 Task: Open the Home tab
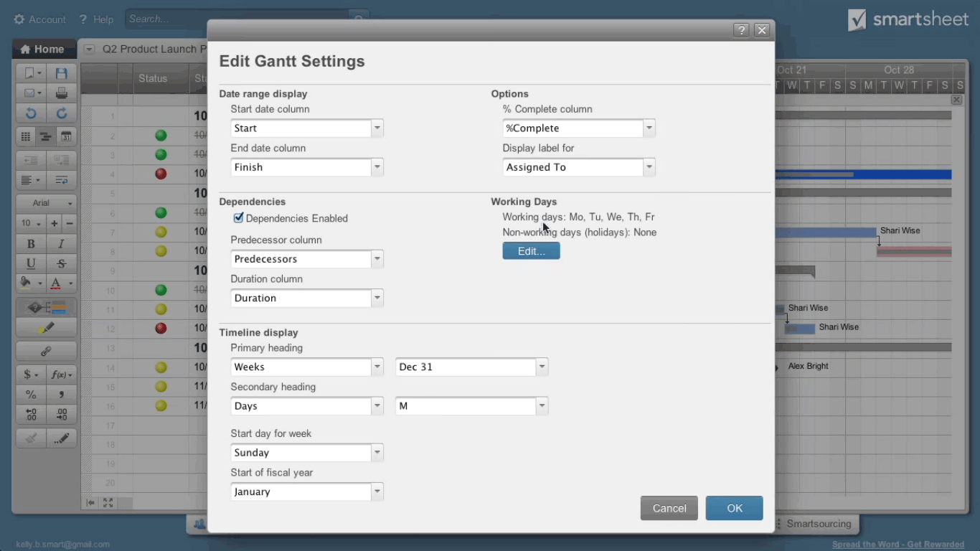click(x=43, y=50)
